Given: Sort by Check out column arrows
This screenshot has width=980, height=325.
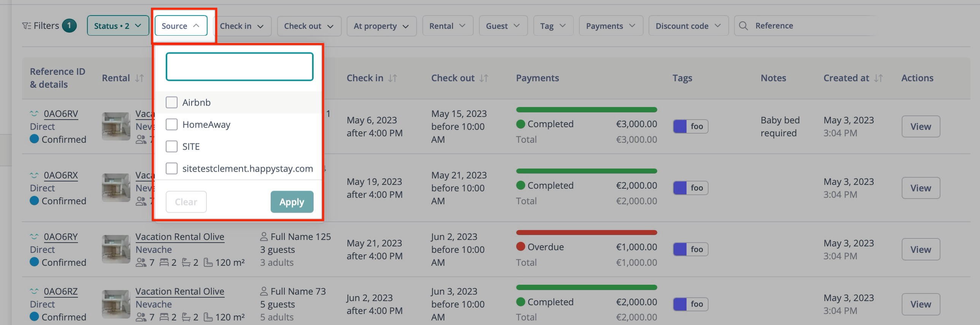Looking at the screenshot, I should pyautogui.click(x=484, y=78).
